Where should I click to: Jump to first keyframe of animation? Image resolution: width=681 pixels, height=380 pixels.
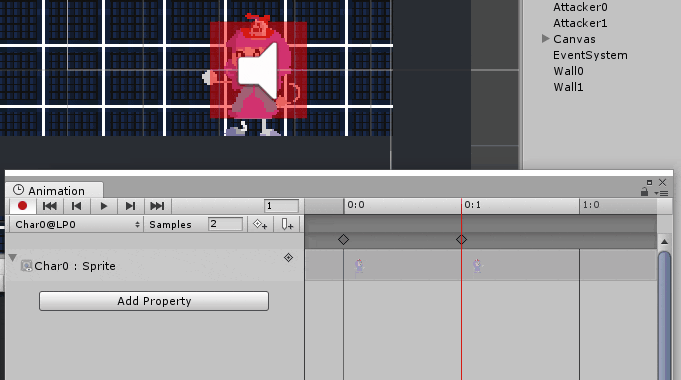50,206
